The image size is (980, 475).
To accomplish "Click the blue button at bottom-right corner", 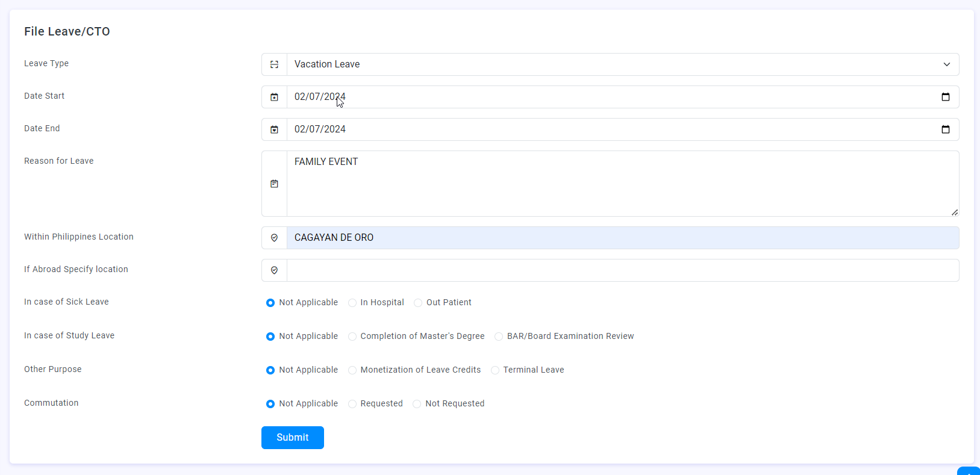I will coord(969,471).
